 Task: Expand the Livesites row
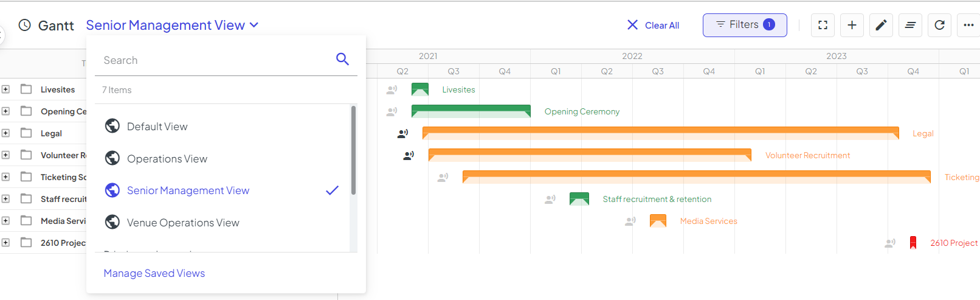point(5,89)
